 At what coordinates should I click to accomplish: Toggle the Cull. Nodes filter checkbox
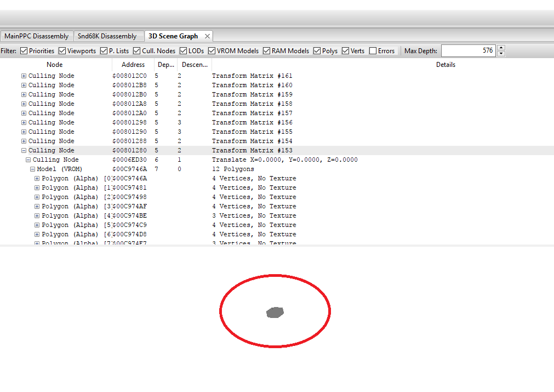tap(137, 51)
